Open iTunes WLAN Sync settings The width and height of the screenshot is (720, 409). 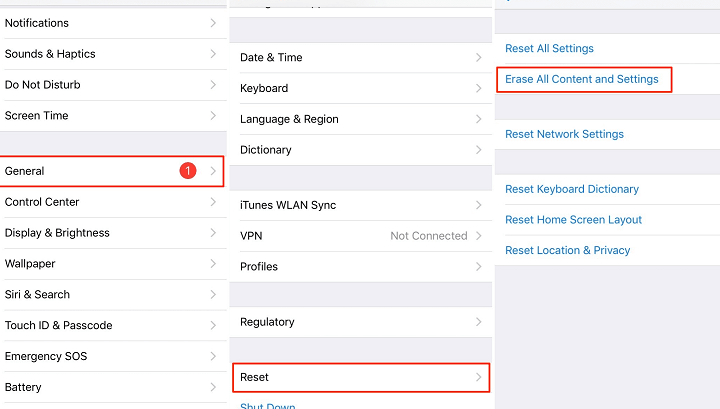[x=360, y=205]
